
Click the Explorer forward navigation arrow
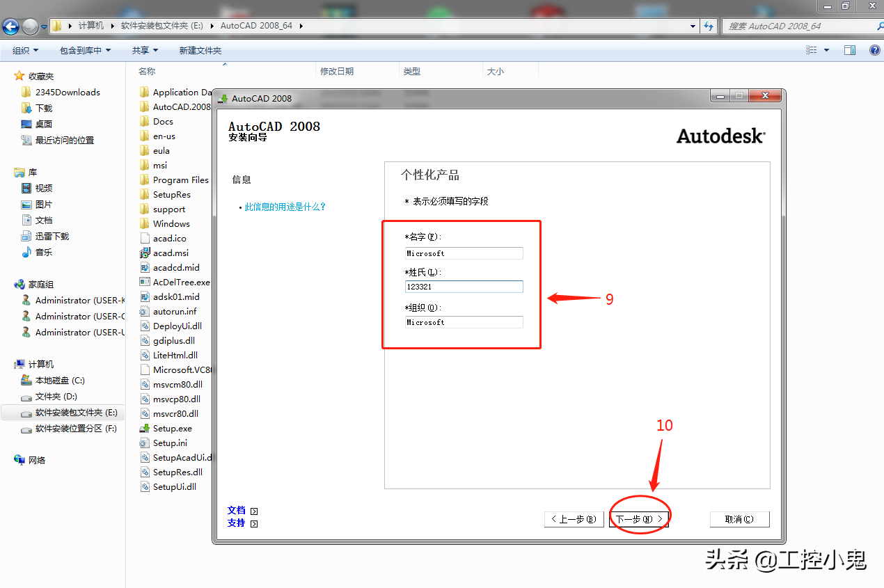(31, 26)
